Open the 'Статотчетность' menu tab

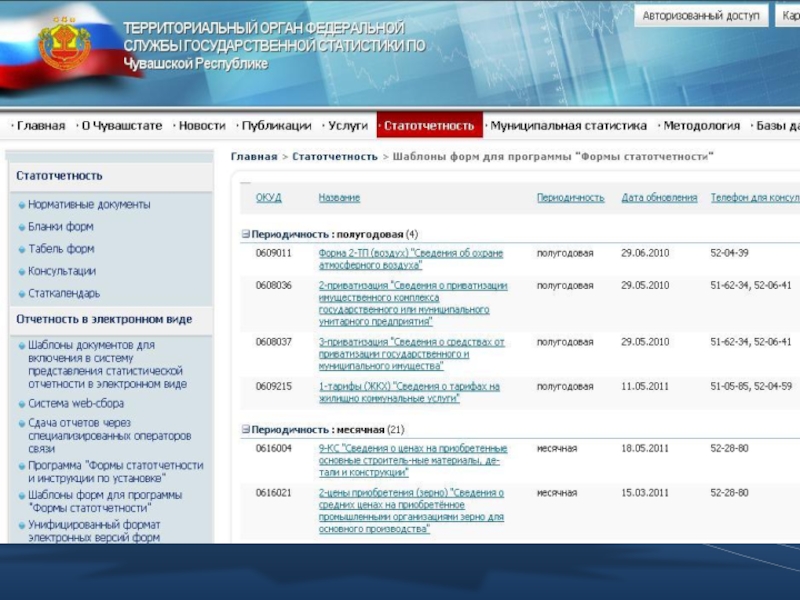pyautogui.click(x=430, y=126)
